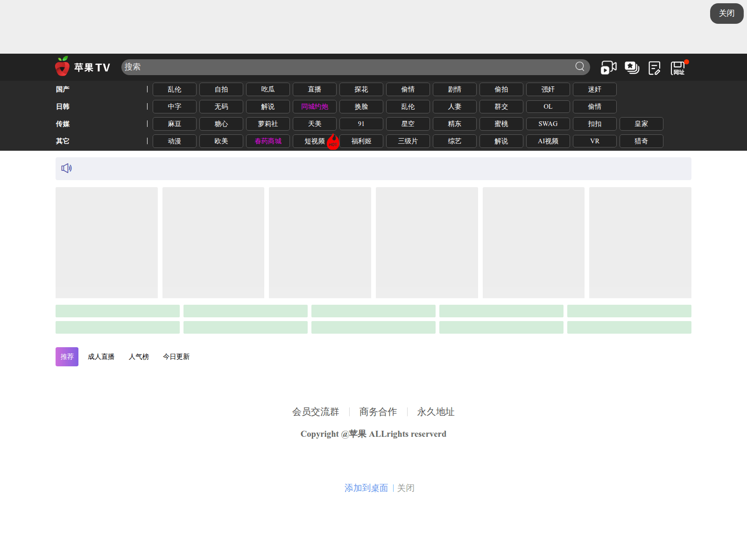Open the 精东 category
This screenshot has height=560, width=747.
pyautogui.click(x=455, y=124)
